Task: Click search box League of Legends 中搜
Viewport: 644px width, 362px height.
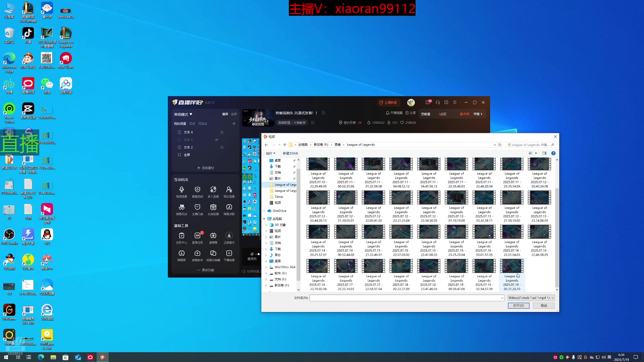Action: (531, 145)
